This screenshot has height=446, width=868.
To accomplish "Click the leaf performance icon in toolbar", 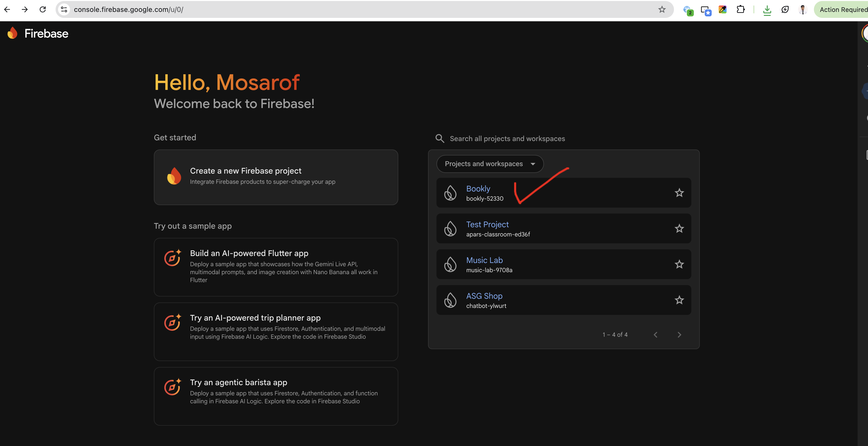I will click(x=785, y=9).
